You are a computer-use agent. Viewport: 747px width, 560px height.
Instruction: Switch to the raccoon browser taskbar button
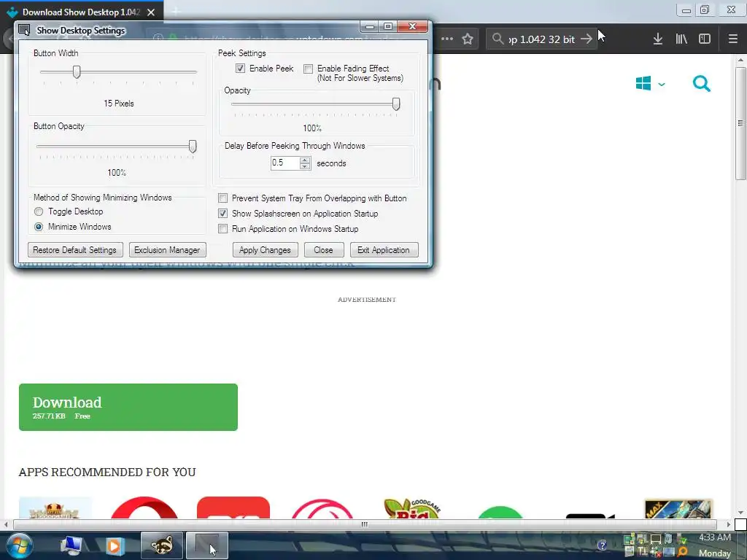coord(162,545)
